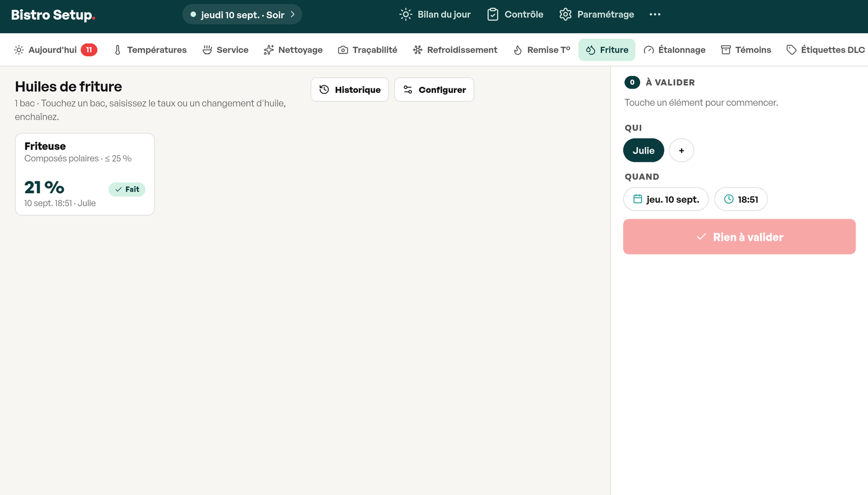The width and height of the screenshot is (868, 495).
Task: Open the 18:51 time picker
Action: [x=741, y=199]
